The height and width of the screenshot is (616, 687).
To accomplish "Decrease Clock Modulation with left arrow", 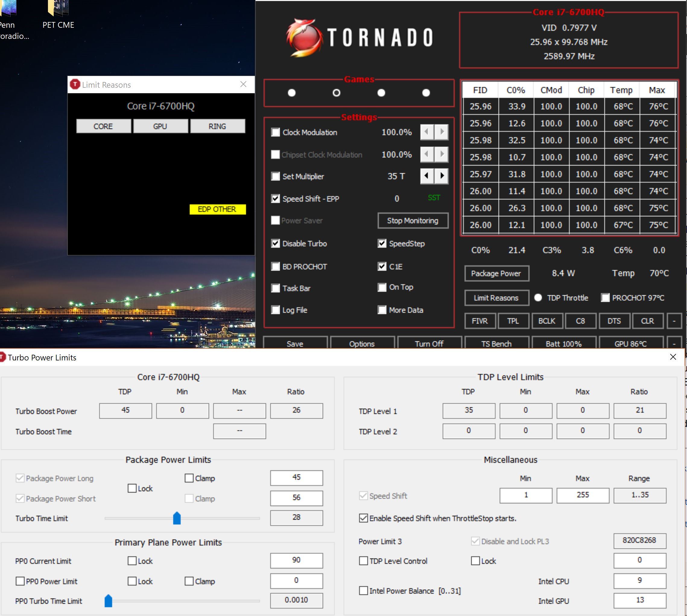I will (x=427, y=132).
